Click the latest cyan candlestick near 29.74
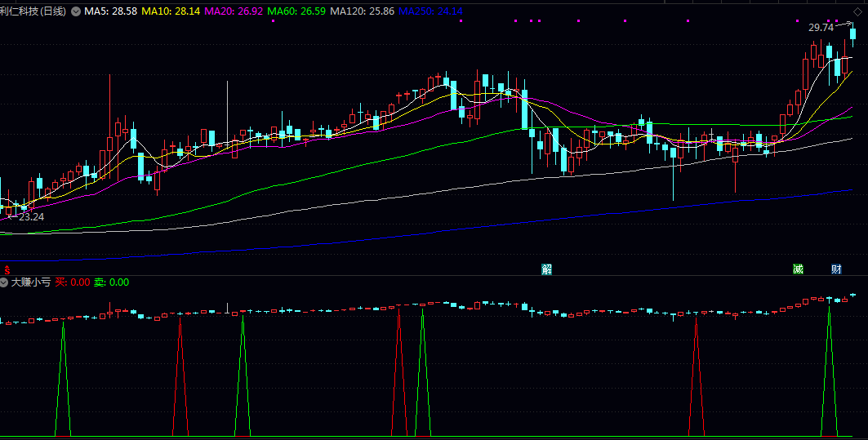This screenshot has width=868, height=440. pyautogui.click(x=853, y=36)
